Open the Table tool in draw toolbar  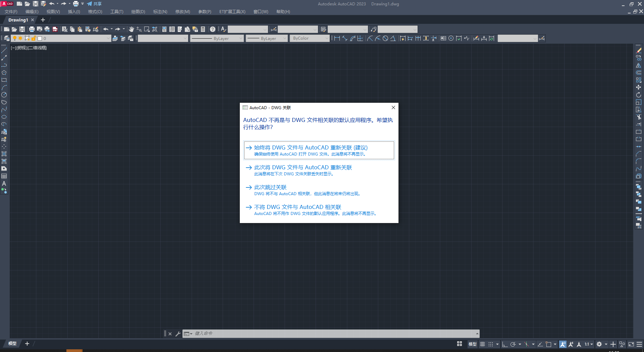point(4,176)
